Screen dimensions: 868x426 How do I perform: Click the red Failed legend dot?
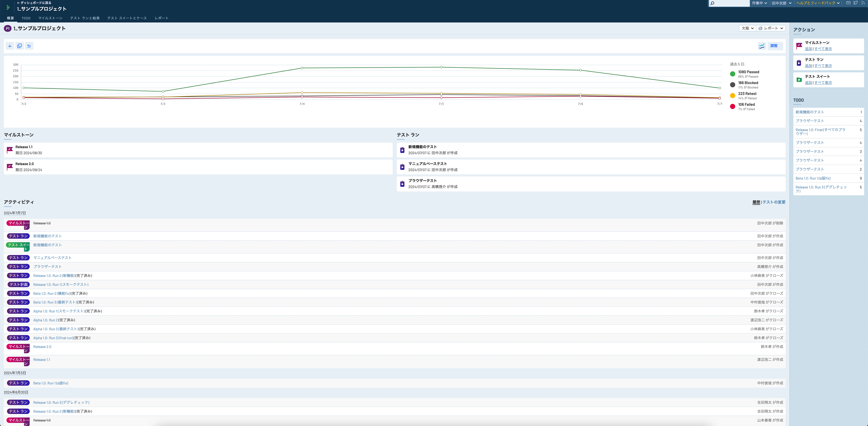pos(733,106)
